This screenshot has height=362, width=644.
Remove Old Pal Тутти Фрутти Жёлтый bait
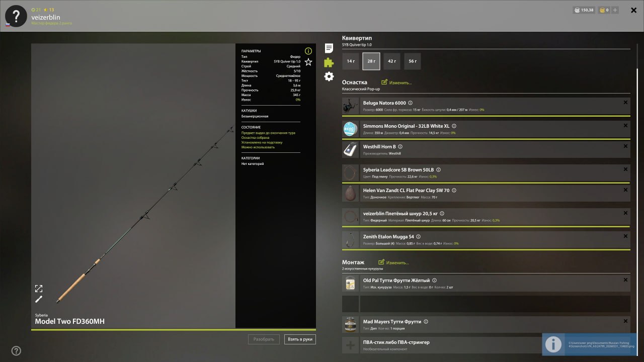[x=625, y=280]
